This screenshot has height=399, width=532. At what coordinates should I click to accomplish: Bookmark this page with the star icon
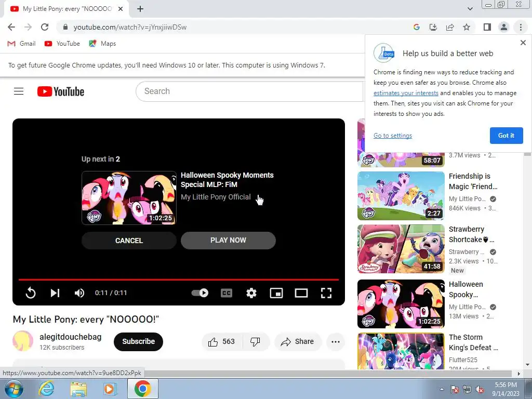(x=467, y=27)
